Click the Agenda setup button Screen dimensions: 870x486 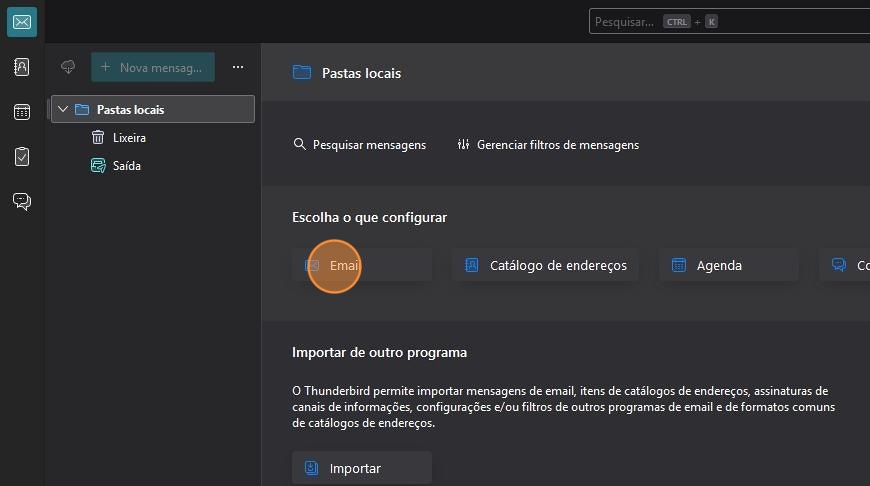click(x=728, y=265)
